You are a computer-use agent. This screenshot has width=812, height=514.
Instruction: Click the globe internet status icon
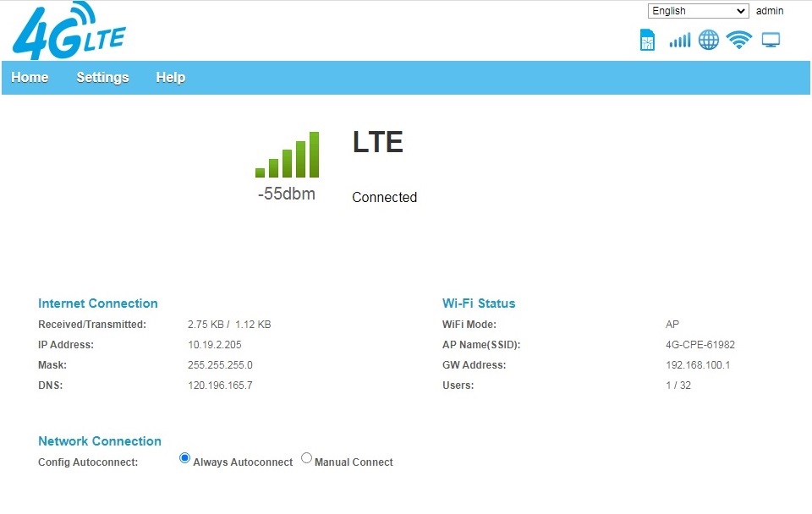[709, 40]
